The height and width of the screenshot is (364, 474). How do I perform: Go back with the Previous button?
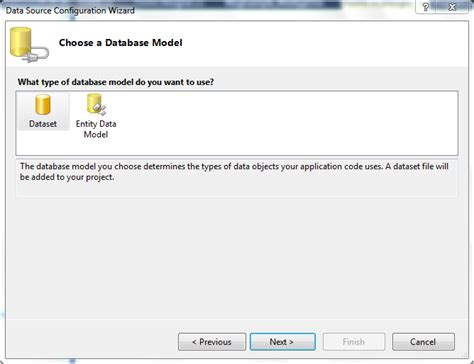point(212,342)
